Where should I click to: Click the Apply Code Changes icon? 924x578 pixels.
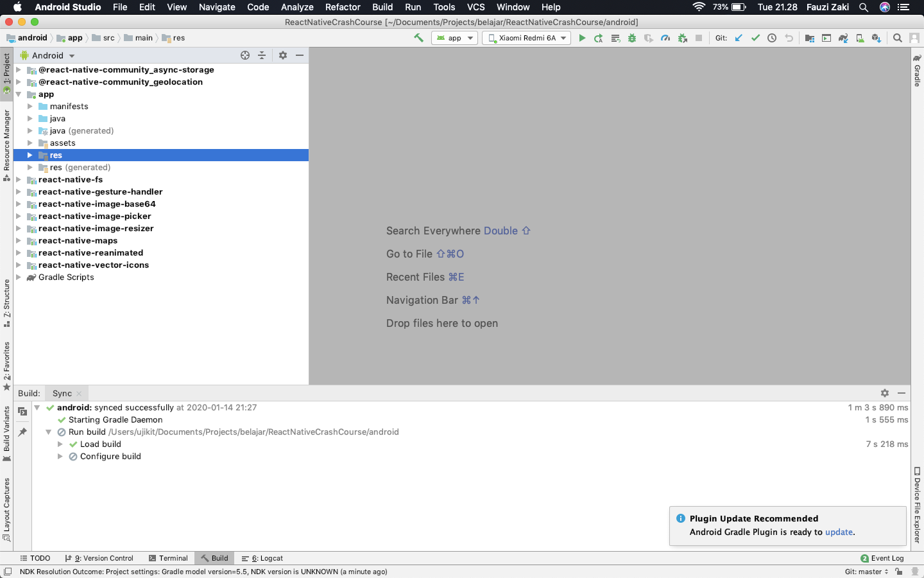(x=615, y=38)
